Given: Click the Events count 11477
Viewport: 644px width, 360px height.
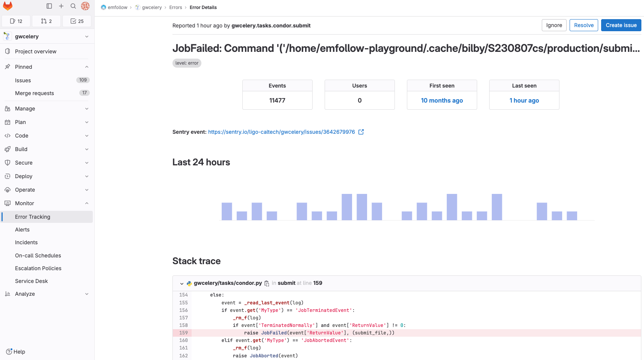Looking at the screenshot, I should 277,100.
